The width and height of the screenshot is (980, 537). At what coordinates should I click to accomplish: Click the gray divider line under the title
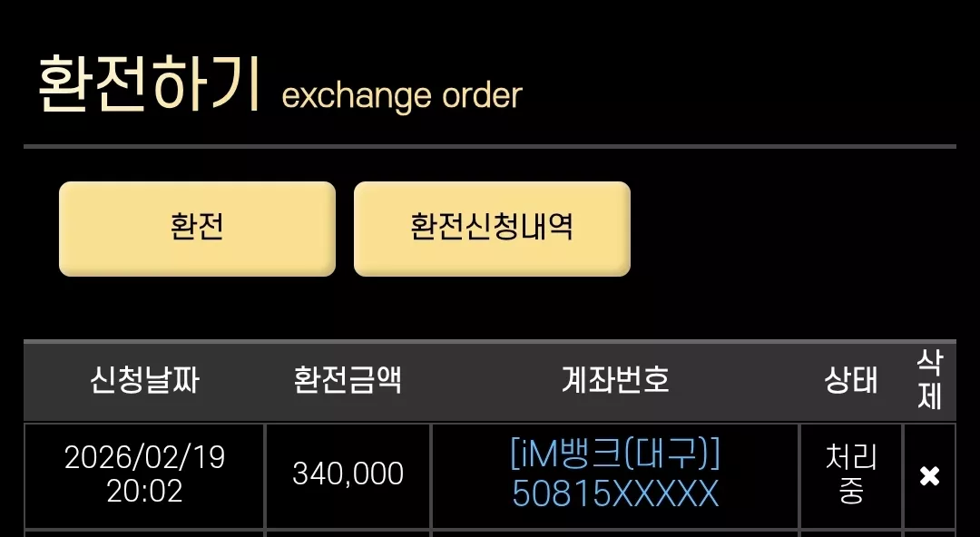[x=490, y=147]
